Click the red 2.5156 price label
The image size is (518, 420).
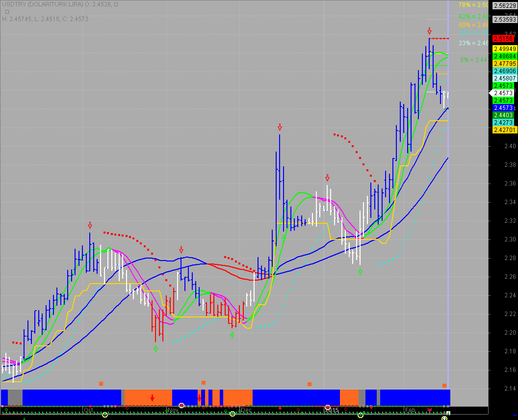[503, 39]
